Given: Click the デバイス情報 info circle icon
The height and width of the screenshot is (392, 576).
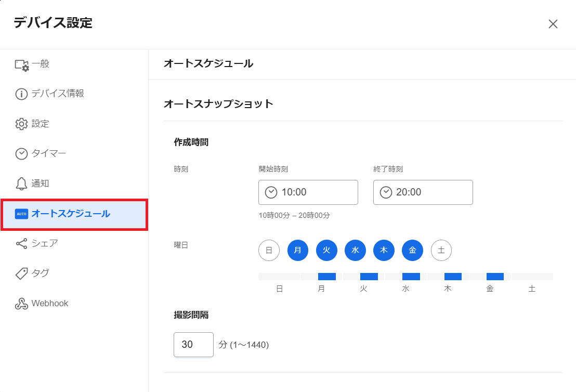Looking at the screenshot, I should tap(21, 94).
